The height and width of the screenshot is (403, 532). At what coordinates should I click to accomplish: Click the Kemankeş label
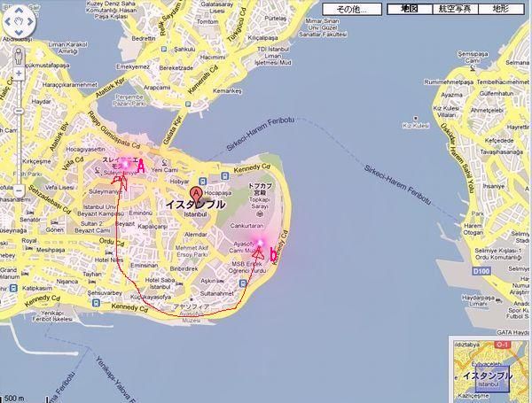coord(227,91)
